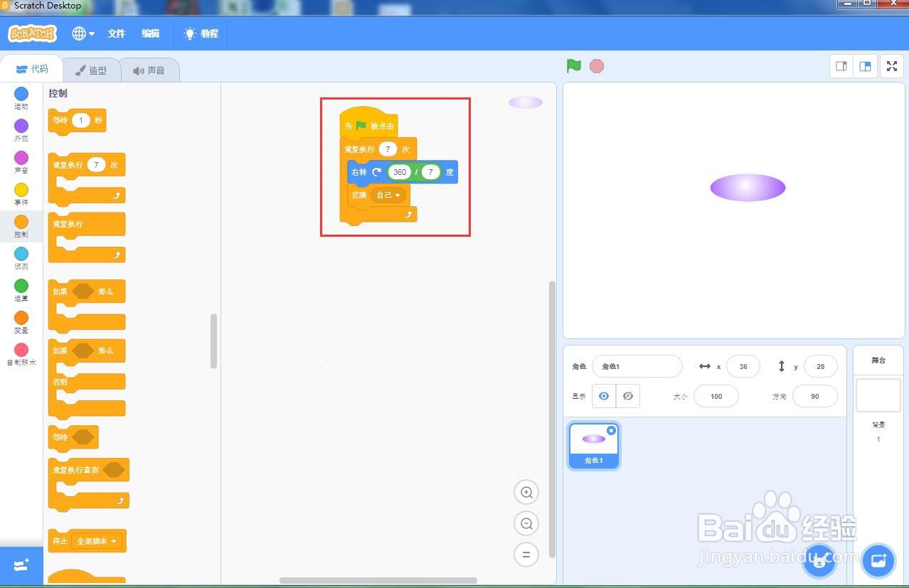Select the 角色1 sprite thumbnail

(594, 445)
